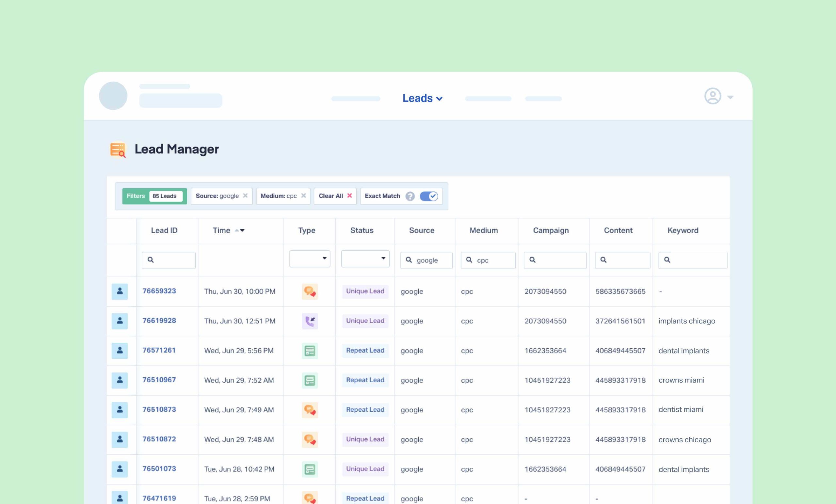Click the Unique Lead status icon for 76659323

coord(364,291)
